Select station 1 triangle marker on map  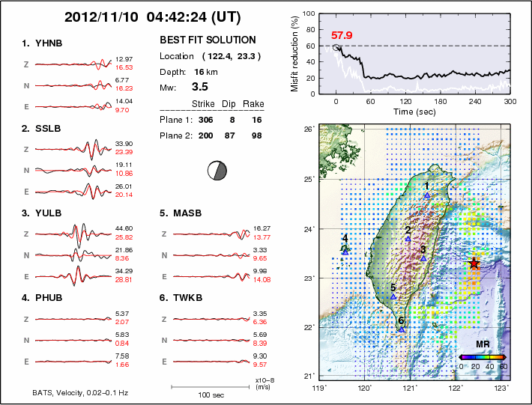click(427, 195)
